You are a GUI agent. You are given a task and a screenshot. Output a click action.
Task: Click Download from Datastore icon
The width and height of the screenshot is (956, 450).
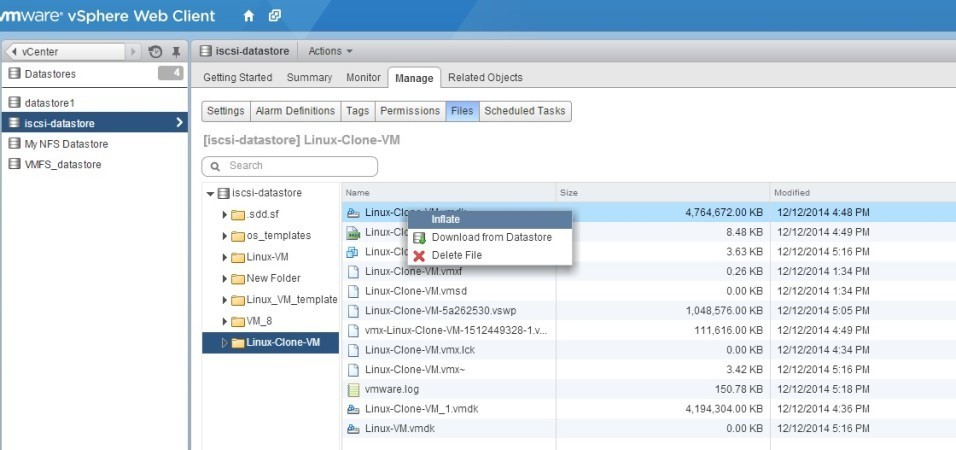[x=419, y=238]
